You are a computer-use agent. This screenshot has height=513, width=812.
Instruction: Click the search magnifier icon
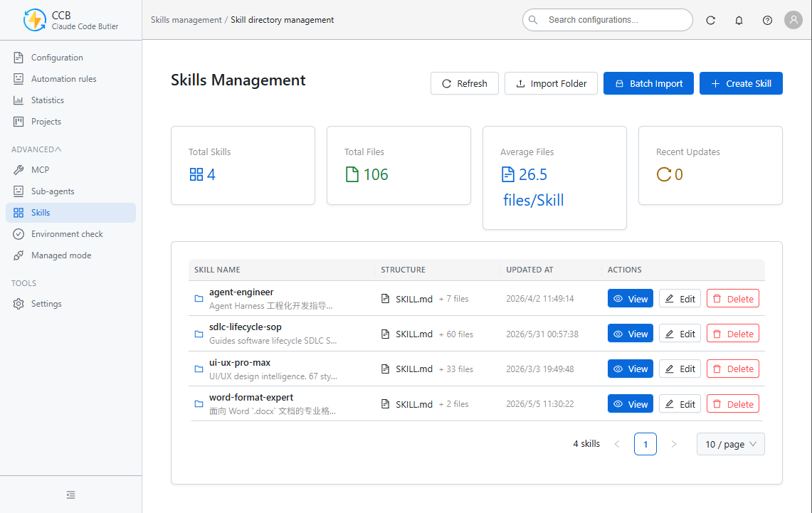click(533, 20)
